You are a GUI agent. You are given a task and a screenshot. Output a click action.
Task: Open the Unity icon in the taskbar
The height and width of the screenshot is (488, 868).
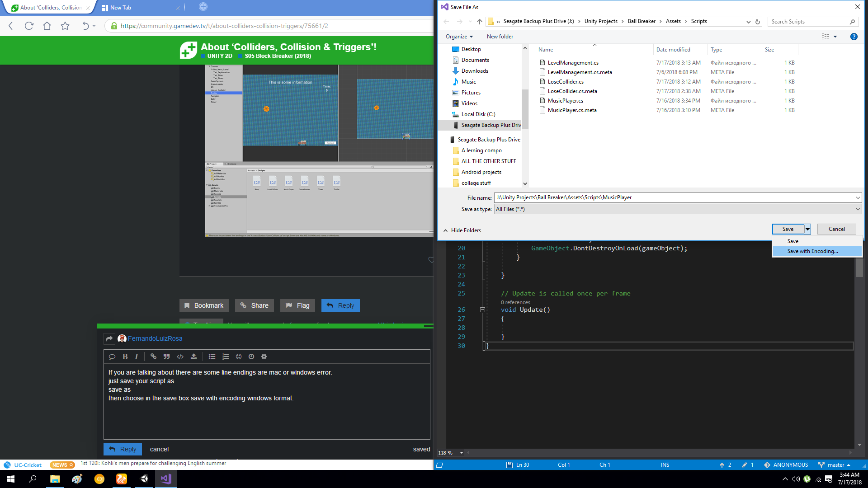[144, 479]
